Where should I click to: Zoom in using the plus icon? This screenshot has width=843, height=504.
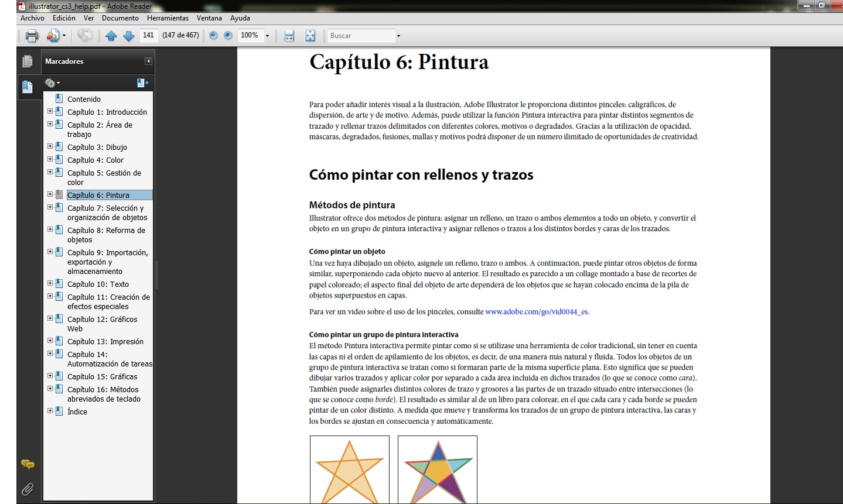coord(227,35)
